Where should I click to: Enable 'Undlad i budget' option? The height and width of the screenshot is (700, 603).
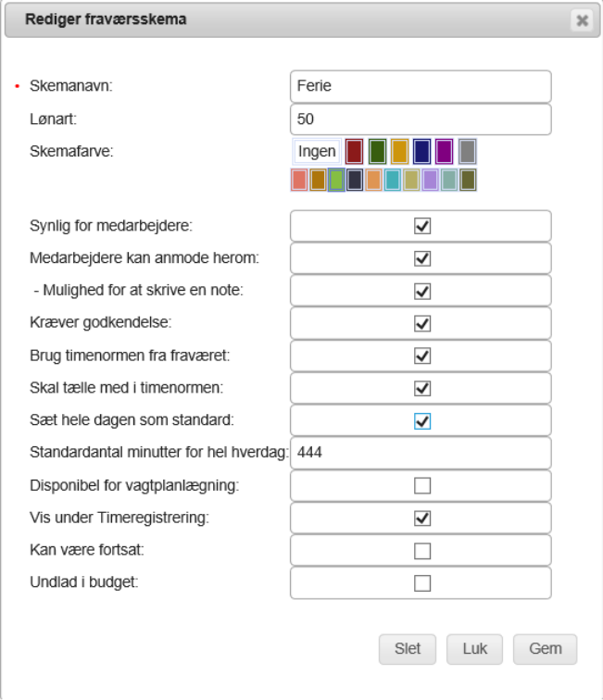point(422,582)
